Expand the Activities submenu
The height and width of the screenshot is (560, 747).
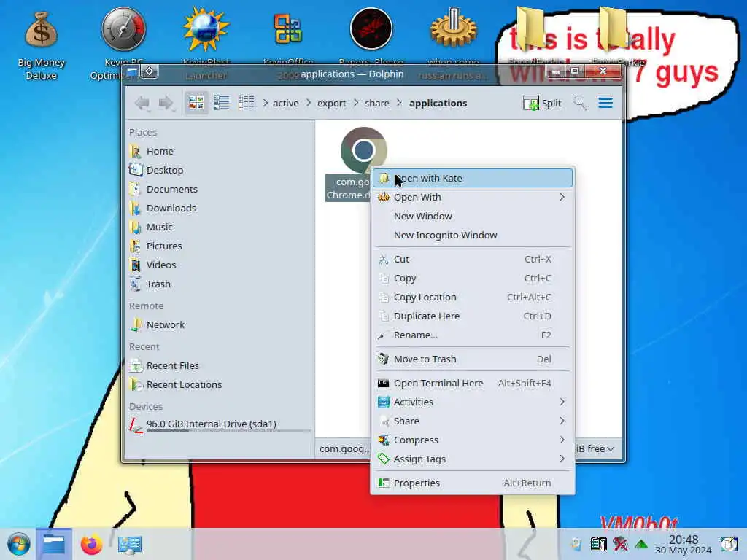click(473, 402)
